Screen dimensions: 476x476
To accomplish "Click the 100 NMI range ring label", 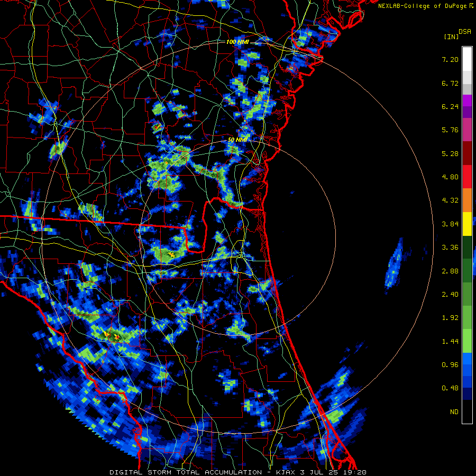I will click(x=237, y=42).
